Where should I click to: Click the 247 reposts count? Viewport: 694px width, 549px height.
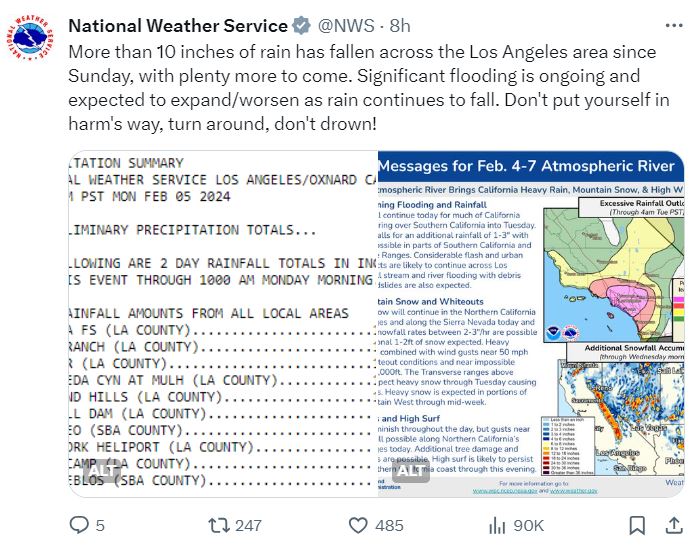pyautogui.click(x=248, y=526)
